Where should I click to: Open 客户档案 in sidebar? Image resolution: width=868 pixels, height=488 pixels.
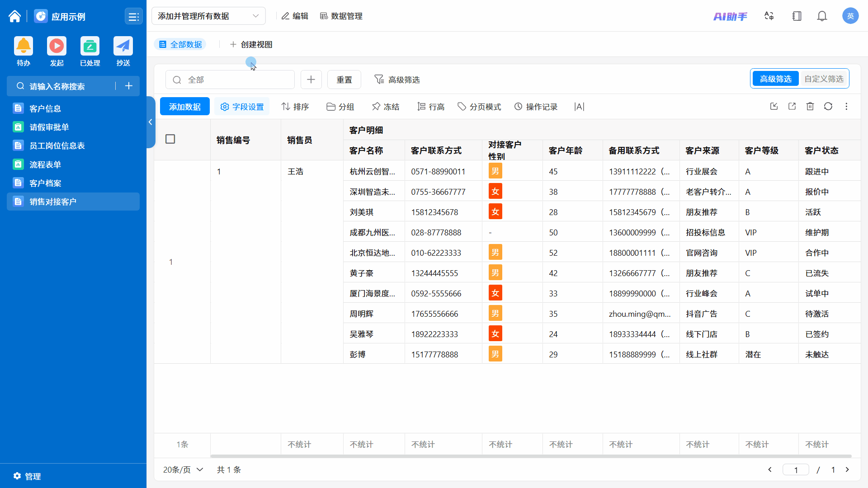point(73,183)
